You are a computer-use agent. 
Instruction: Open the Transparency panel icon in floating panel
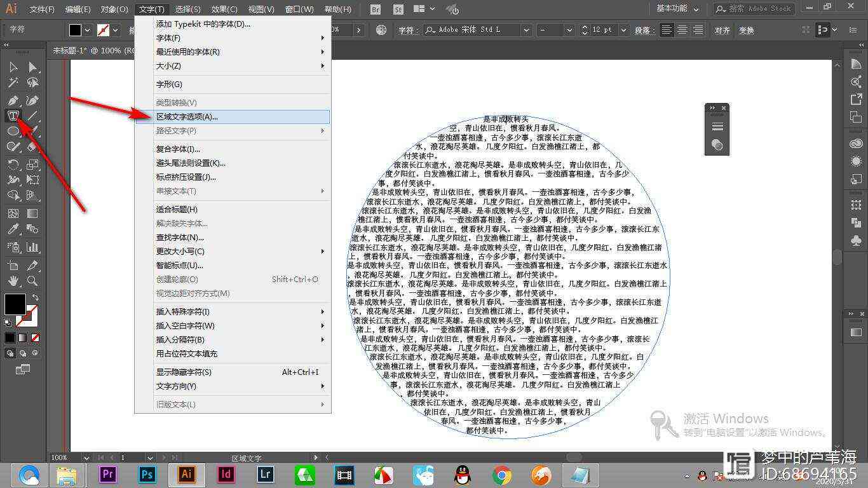click(717, 145)
